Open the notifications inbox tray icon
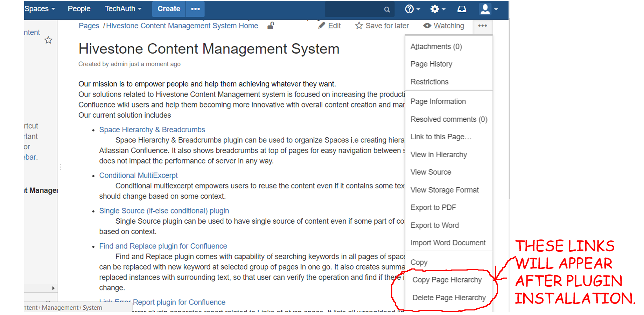This screenshot has height=315, width=644. click(x=462, y=9)
